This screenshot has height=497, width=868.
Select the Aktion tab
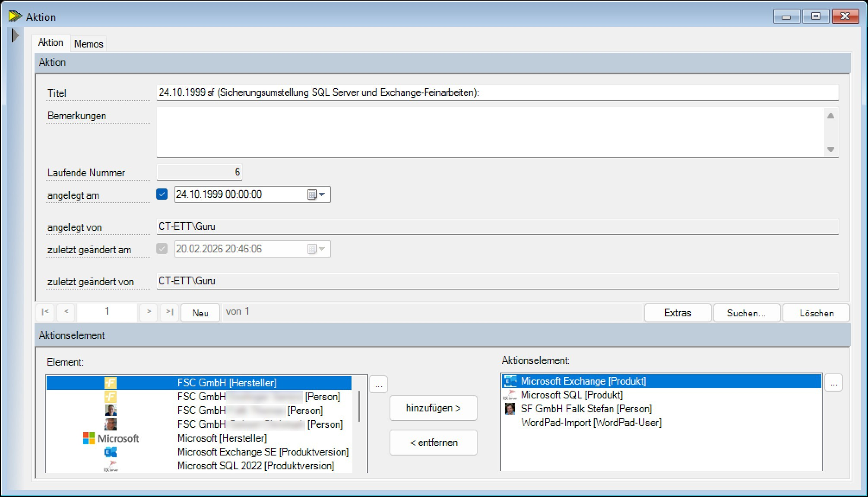[x=51, y=42]
